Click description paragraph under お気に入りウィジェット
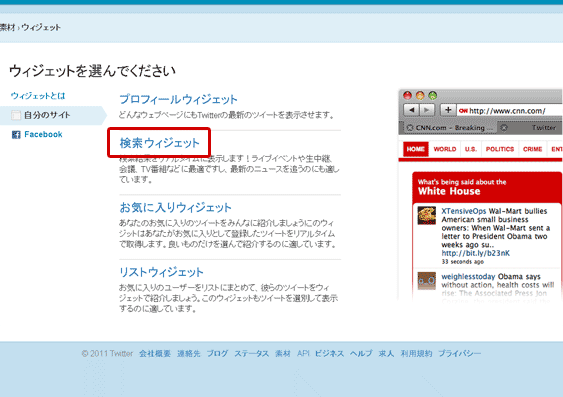The width and height of the screenshot is (563, 397). coord(228,234)
